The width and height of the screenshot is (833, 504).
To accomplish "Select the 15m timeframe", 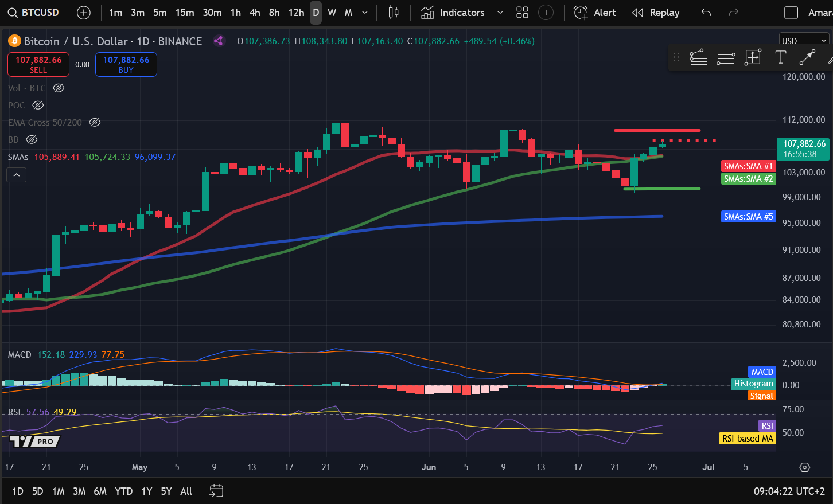I will 185,13.
